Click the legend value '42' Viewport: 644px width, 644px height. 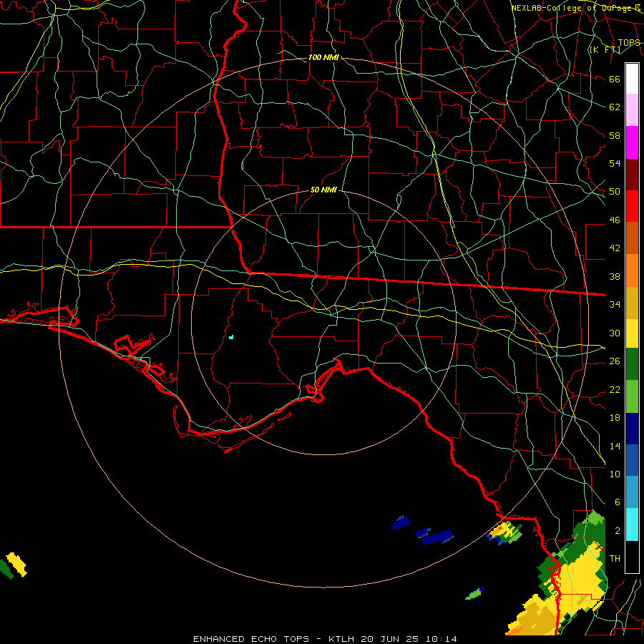pos(615,248)
